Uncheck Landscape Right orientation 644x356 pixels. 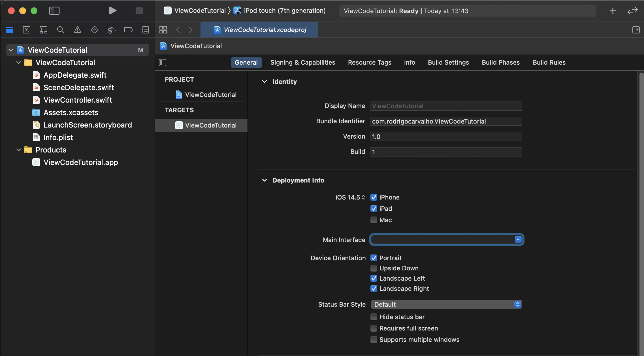[374, 289]
